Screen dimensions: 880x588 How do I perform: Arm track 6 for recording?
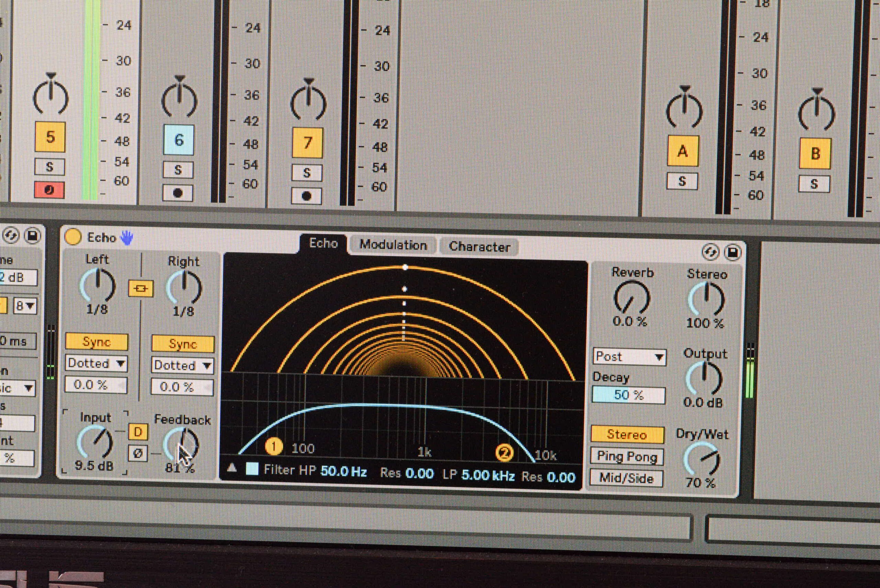[x=178, y=193]
